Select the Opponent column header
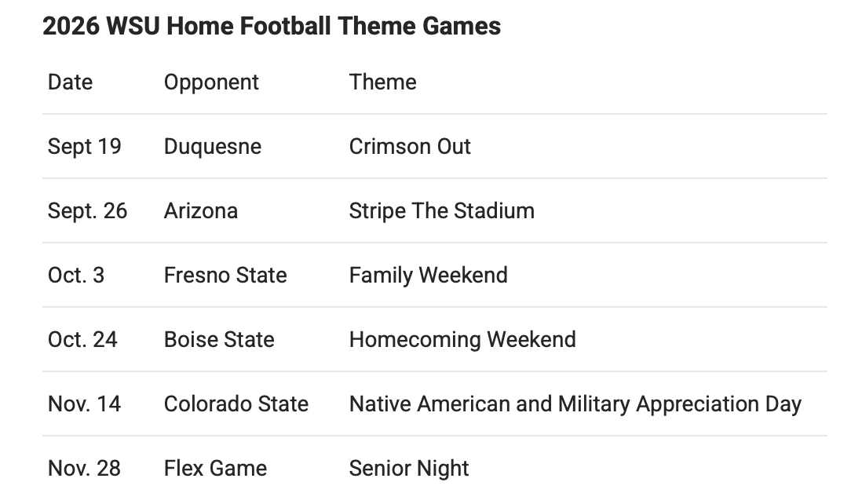Viewport: 862px width, 504px height. point(211,83)
